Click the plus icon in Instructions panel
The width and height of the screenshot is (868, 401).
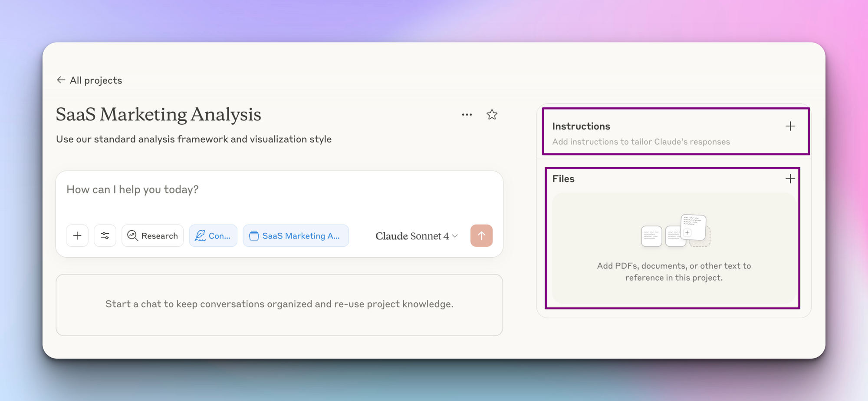point(790,126)
